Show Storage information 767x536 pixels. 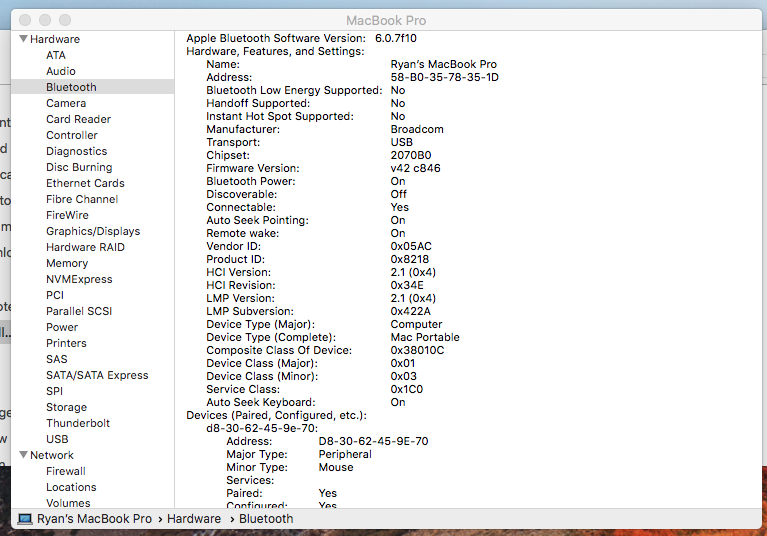pyautogui.click(x=67, y=407)
